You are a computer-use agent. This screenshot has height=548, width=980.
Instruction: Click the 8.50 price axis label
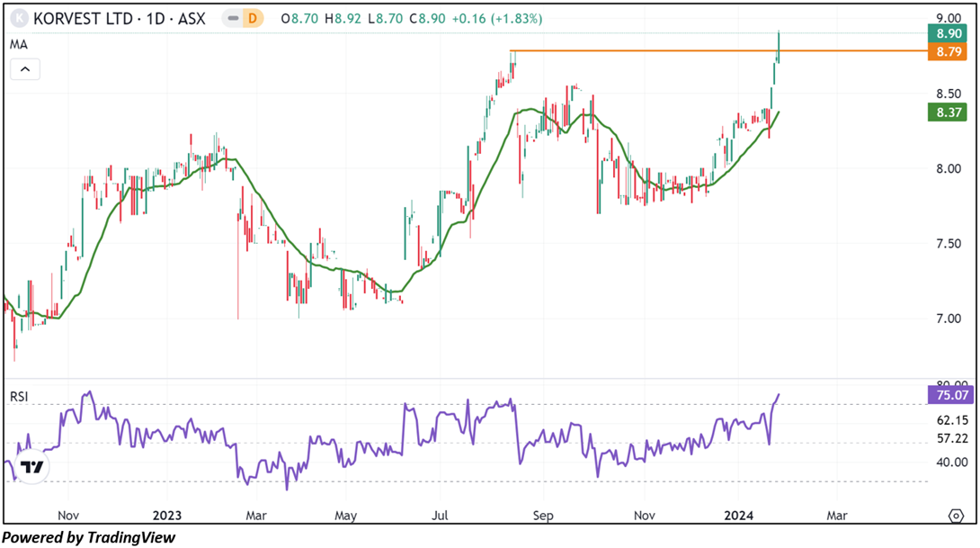point(949,94)
